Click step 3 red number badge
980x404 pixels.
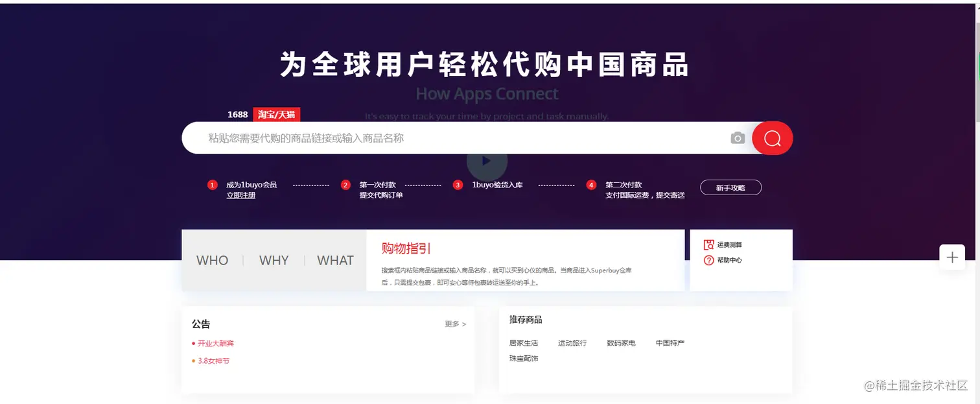pyautogui.click(x=458, y=185)
